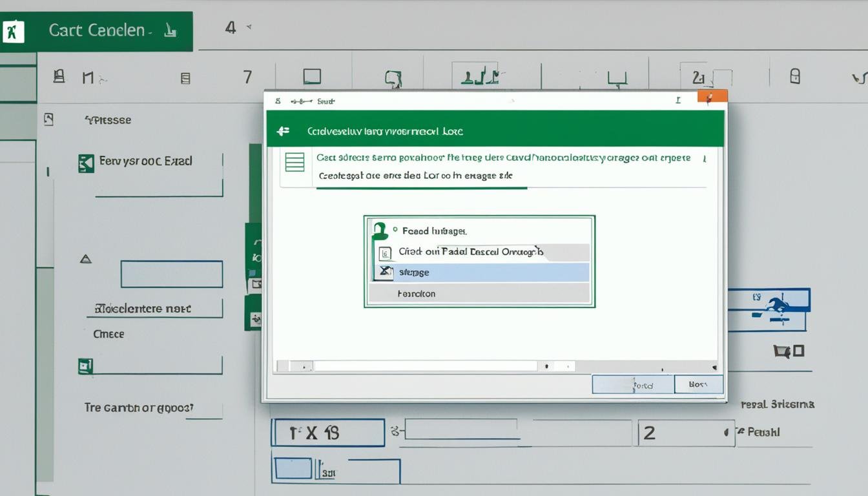The width and height of the screenshot is (868, 496).
Task: Click the 'Eicclentere narc' field
Action: point(154,309)
